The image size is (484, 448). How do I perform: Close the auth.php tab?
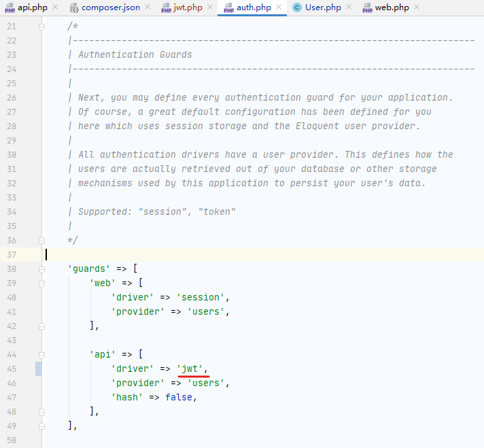tap(279, 7)
